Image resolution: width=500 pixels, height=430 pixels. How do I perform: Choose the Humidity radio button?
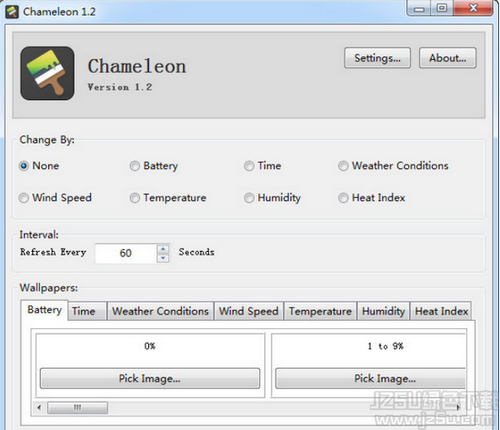[x=249, y=198]
